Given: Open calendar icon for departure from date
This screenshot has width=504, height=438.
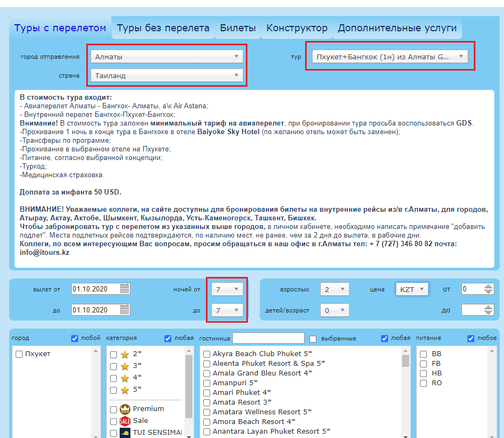Looking at the screenshot, I should [125, 289].
